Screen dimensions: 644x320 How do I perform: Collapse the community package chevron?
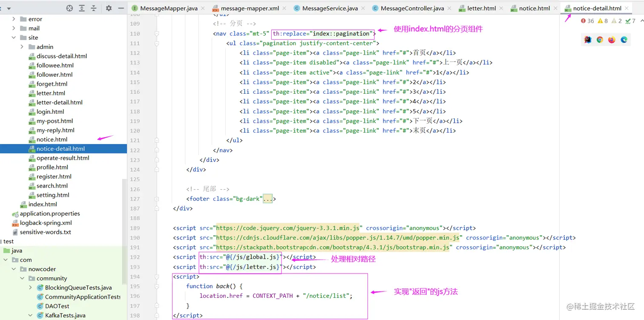pyautogui.click(x=22, y=279)
